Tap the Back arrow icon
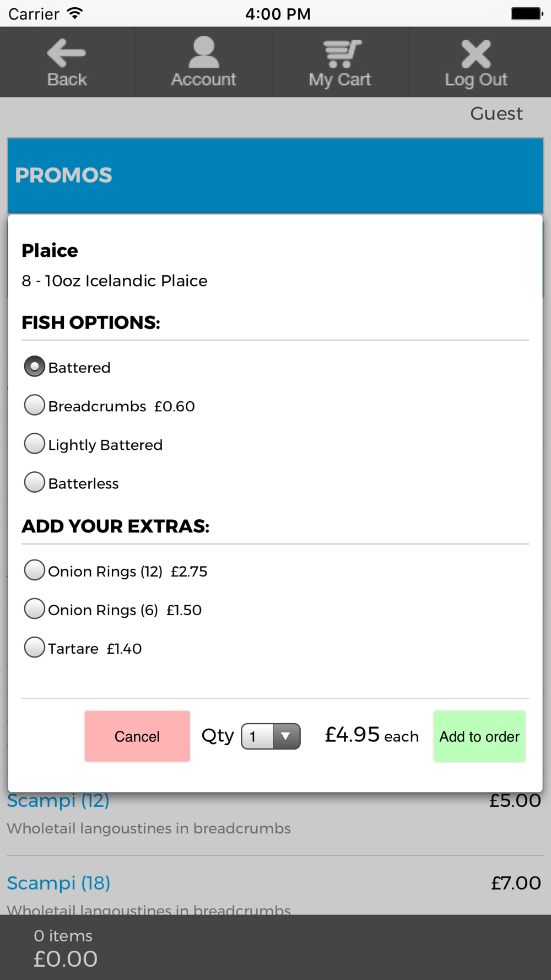Viewport: 551px width, 980px height. tap(66, 53)
